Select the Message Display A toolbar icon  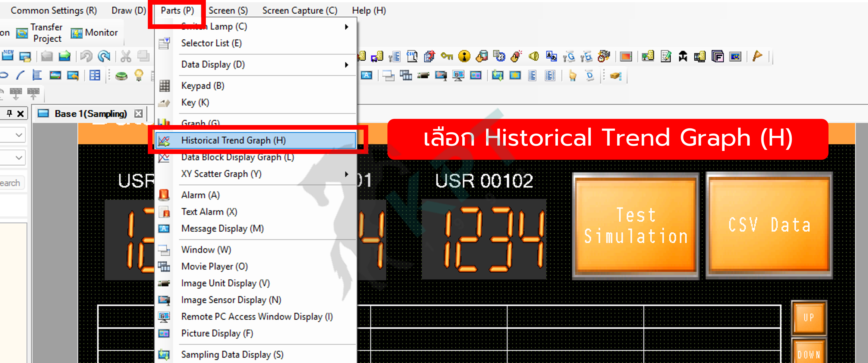pos(367,75)
